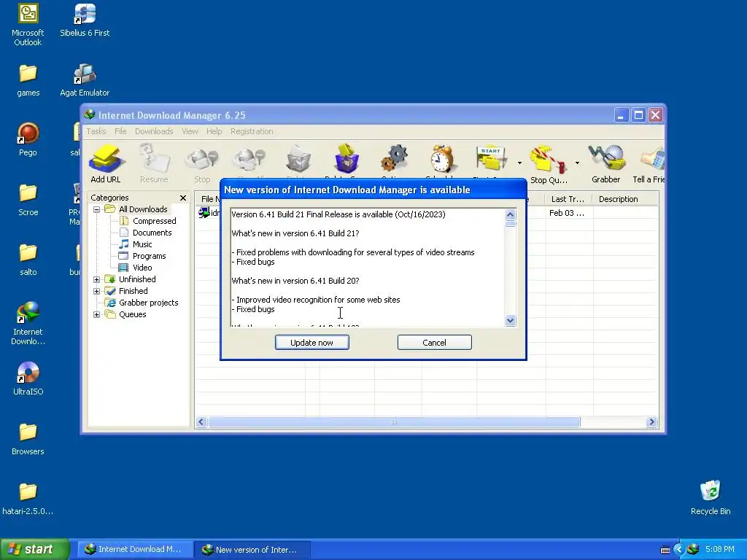Open the Internet Download Manager desktop shortcut
Viewport: 747px width, 560px height.
[28, 323]
